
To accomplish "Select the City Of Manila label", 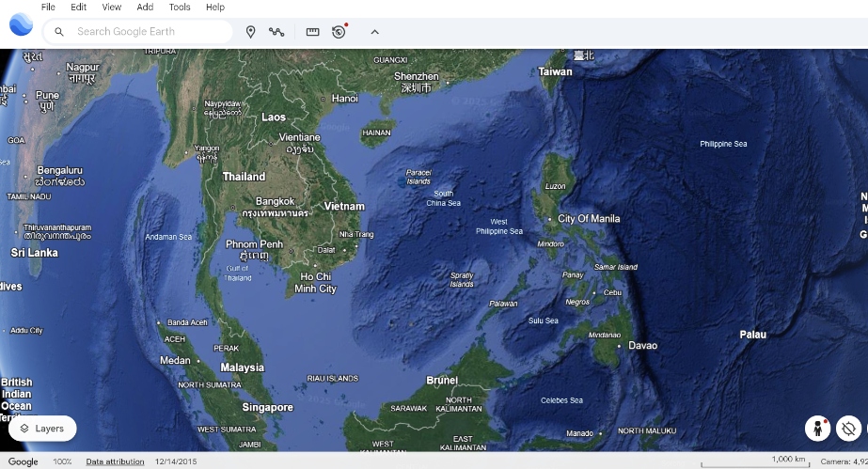I will tap(589, 218).
